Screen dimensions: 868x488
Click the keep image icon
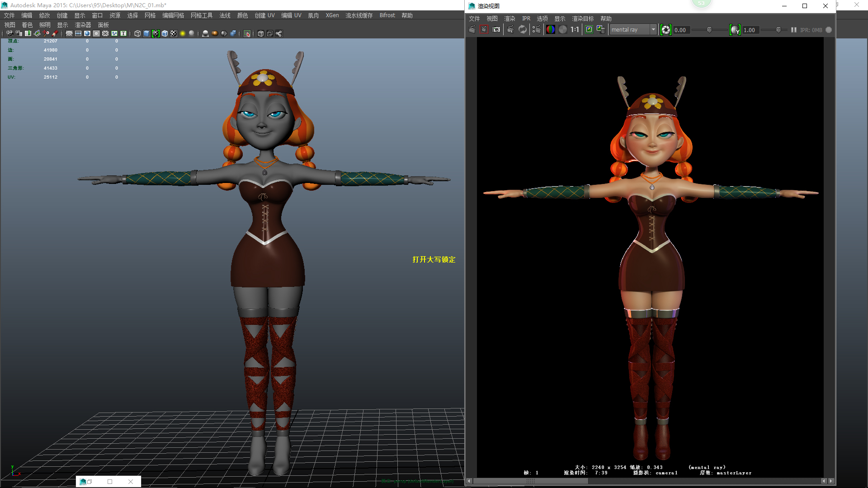(x=589, y=30)
